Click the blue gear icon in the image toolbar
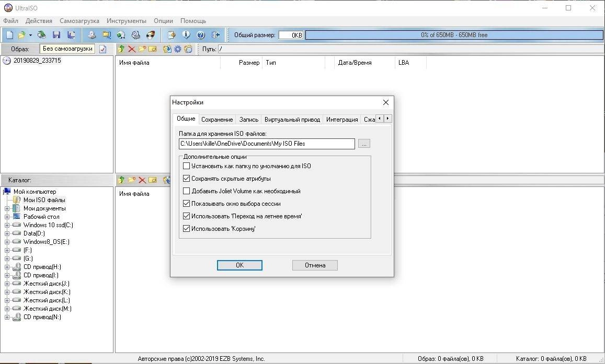The width and height of the screenshot is (605, 364). point(177,49)
